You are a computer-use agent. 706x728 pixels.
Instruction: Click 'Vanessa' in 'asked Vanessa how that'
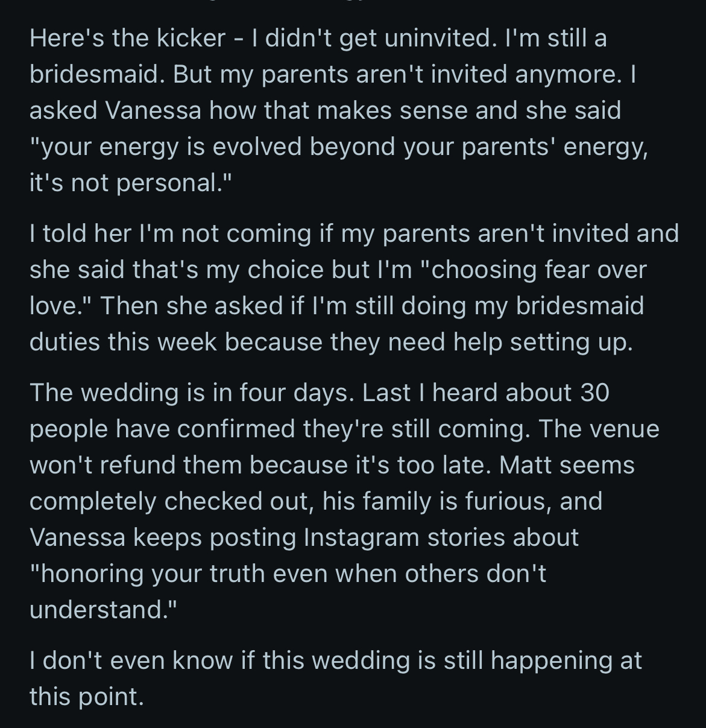[153, 111]
